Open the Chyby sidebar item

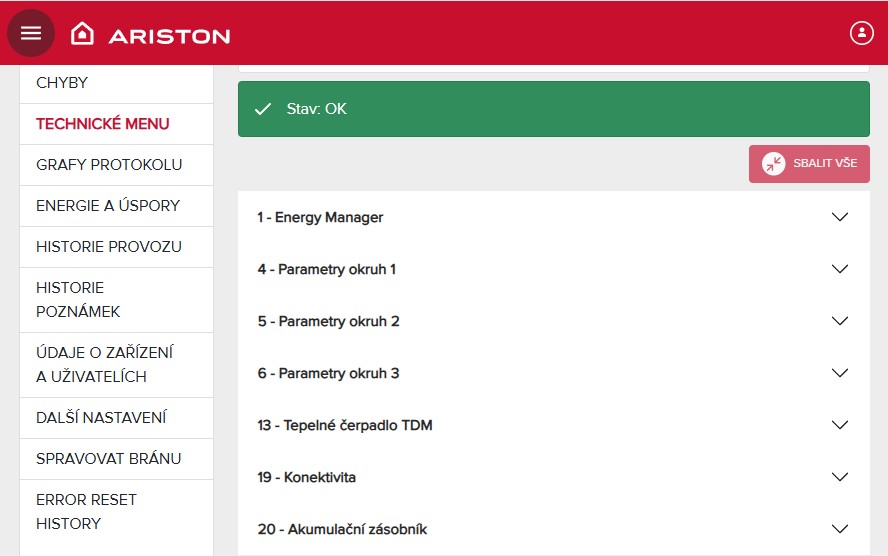(x=62, y=83)
